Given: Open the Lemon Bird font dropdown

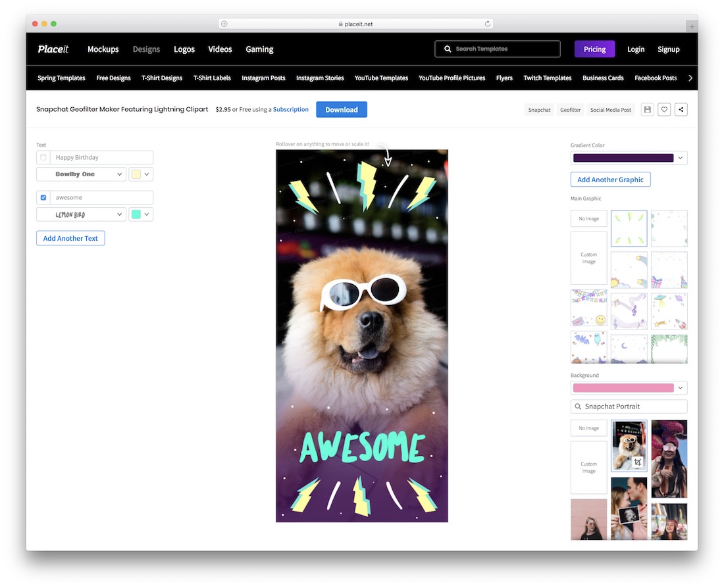Looking at the screenshot, I should [x=81, y=214].
